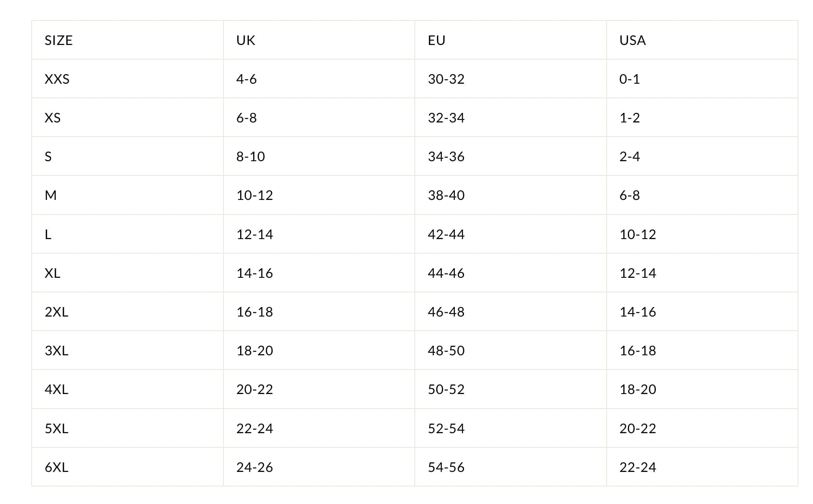Select the XS size cell
Screen dimensions: 813x504
53,118
